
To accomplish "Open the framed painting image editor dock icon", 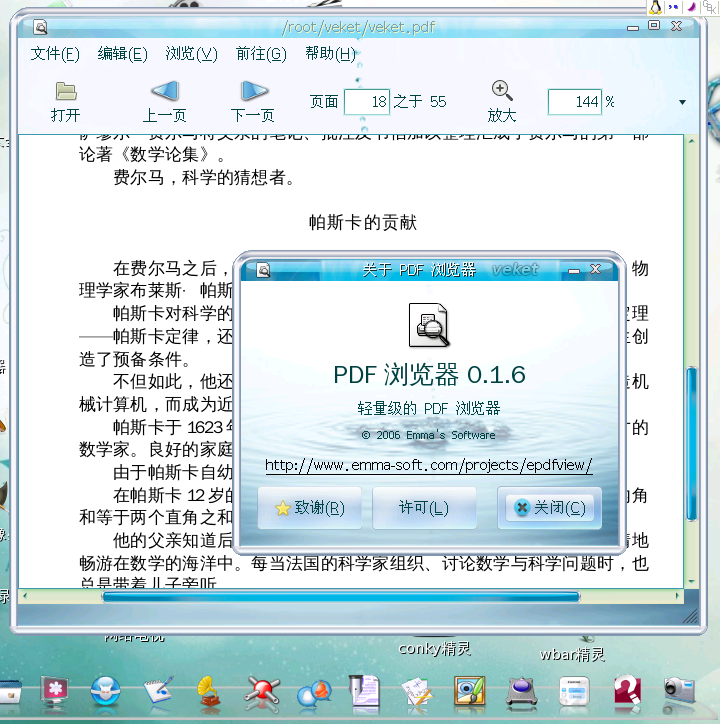I will pyautogui.click(x=470, y=690).
